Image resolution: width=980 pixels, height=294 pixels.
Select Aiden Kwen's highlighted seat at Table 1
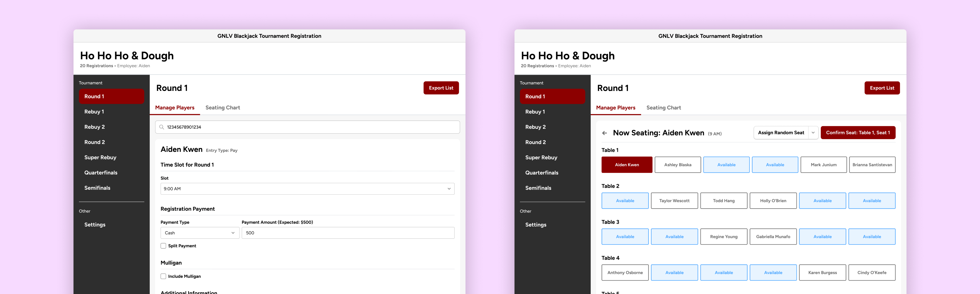pos(626,165)
